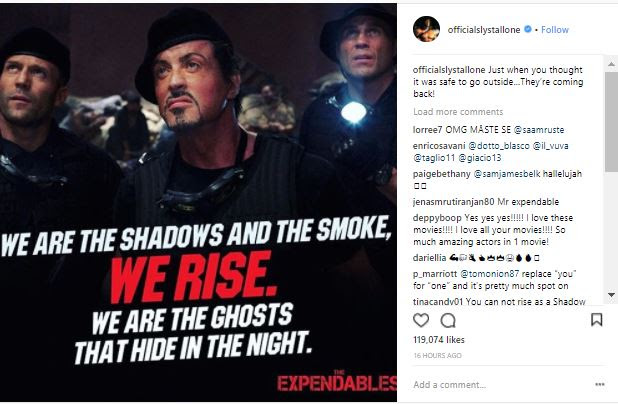
Task: View the 119,074 likes list
Action: pos(439,340)
